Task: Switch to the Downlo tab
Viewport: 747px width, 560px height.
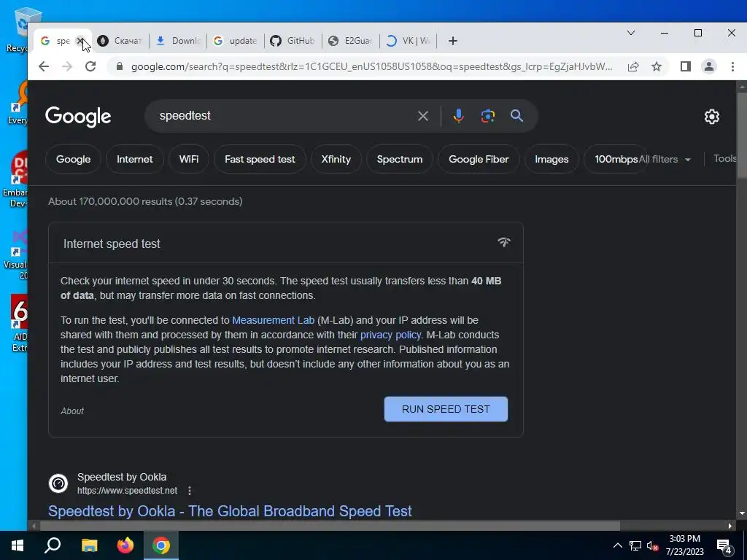Action: [179, 41]
